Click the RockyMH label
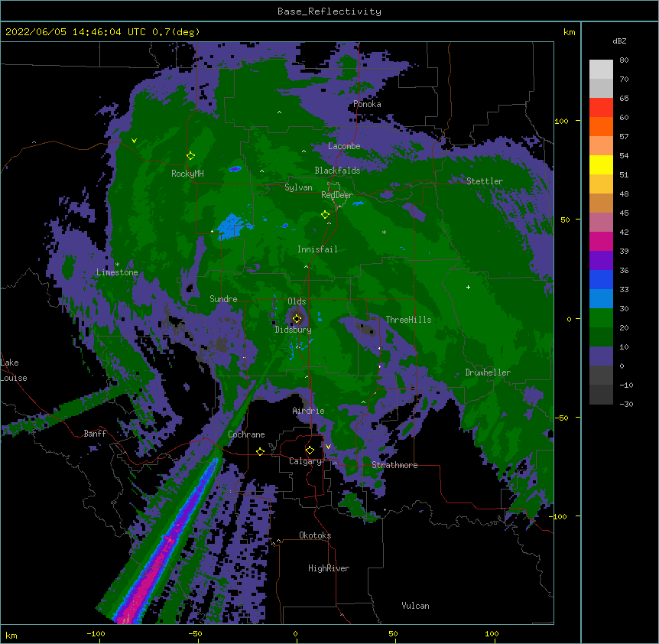This screenshot has width=659, height=644. point(187,174)
